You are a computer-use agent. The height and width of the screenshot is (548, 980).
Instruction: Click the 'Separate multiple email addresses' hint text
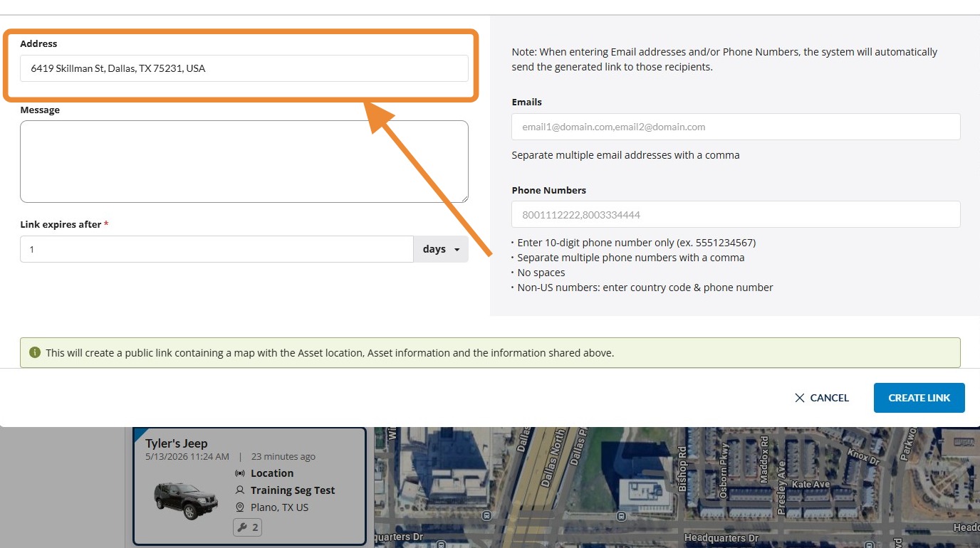tap(625, 155)
